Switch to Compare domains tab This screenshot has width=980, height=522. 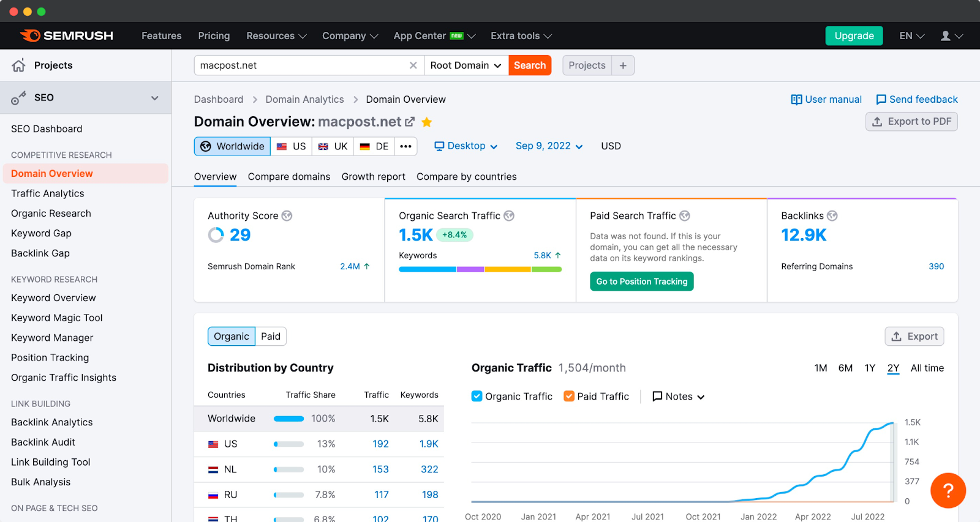(x=289, y=177)
